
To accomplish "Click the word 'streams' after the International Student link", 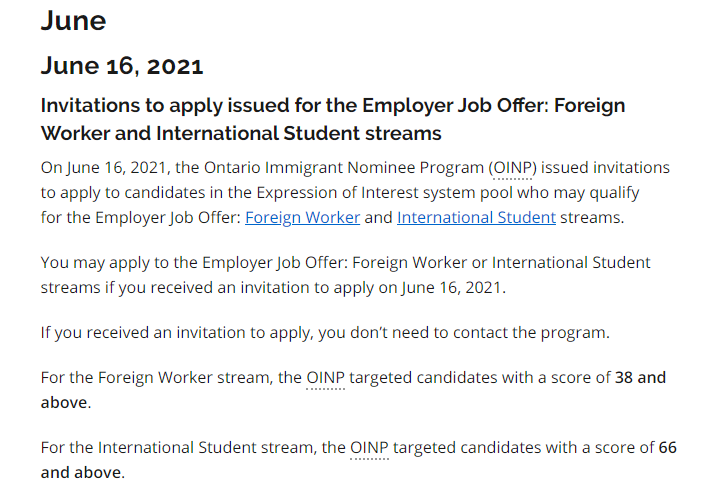I will click(x=590, y=217).
